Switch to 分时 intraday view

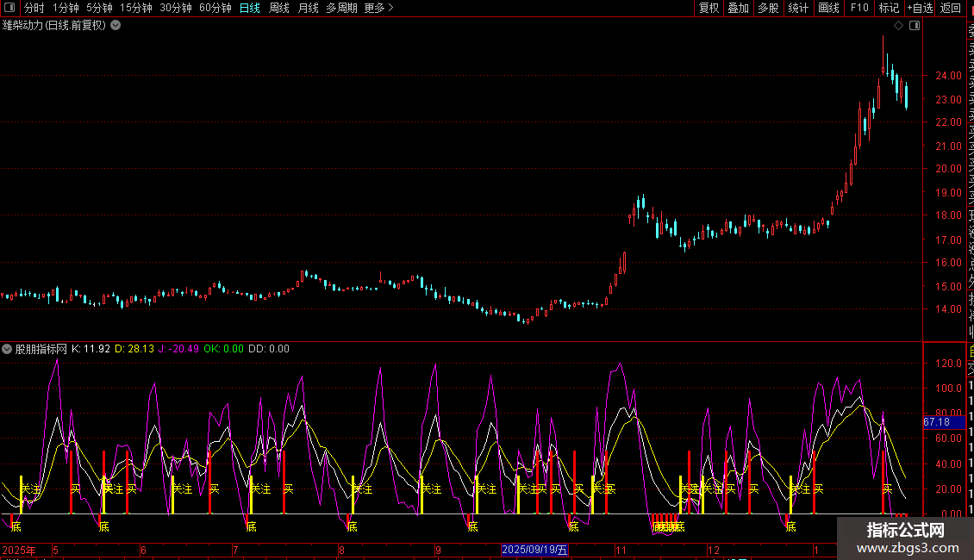click(34, 8)
